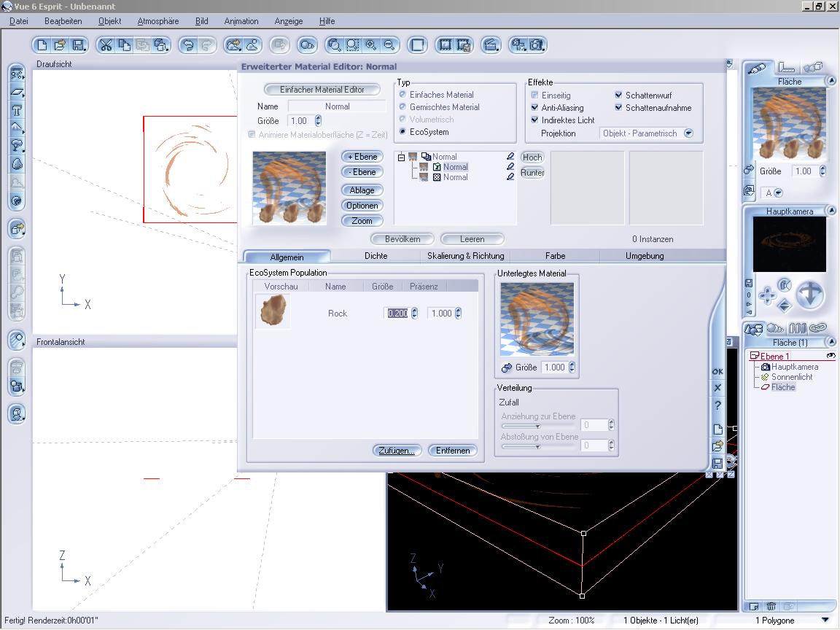Screen dimensions: 840x630
Task: Select Sonnenlicht in the layer tree
Action: pos(791,377)
